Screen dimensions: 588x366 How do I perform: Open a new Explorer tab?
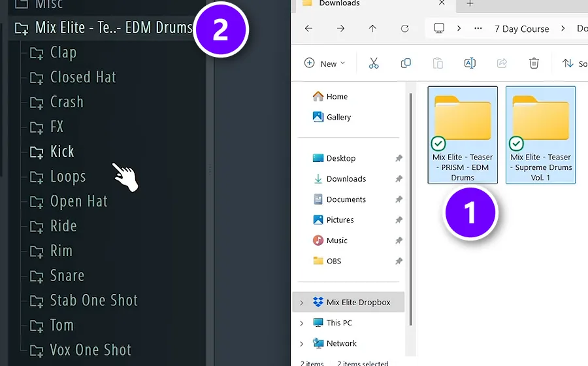[x=470, y=3]
